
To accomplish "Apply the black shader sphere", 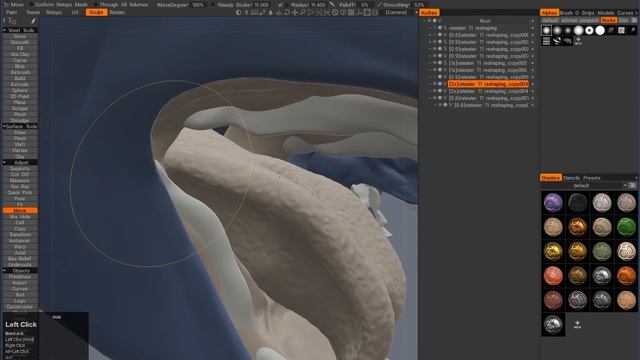I will (x=578, y=202).
